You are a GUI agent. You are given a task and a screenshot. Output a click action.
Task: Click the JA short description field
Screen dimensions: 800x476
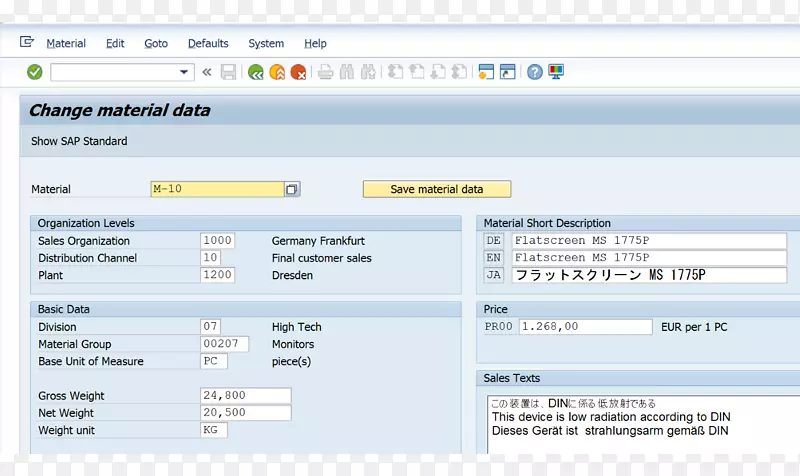(x=649, y=275)
